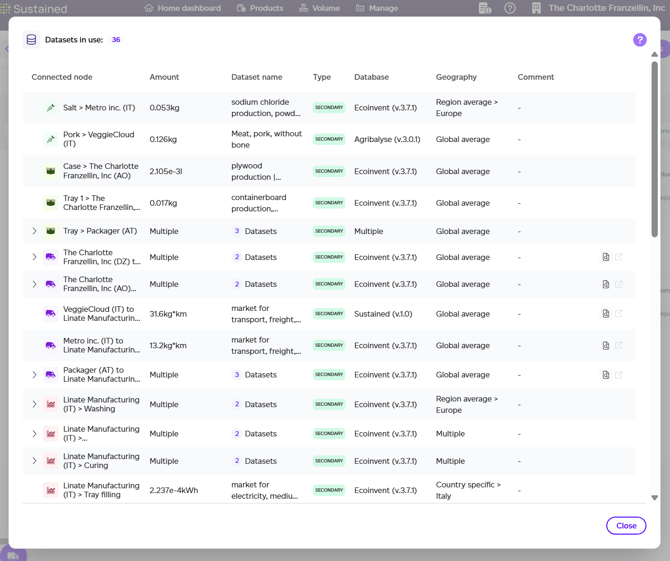
Task: Open external link icon in VeggieCloud transport row
Action: click(618, 314)
